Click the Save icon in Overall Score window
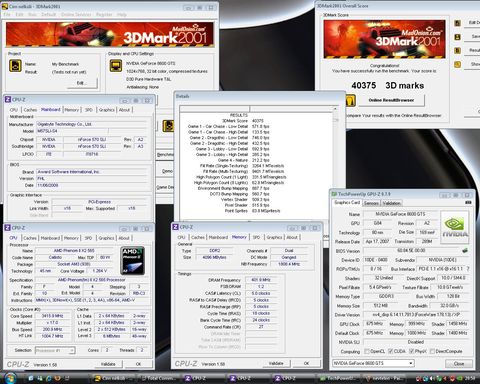The image size is (480, 384). (458, 37)
